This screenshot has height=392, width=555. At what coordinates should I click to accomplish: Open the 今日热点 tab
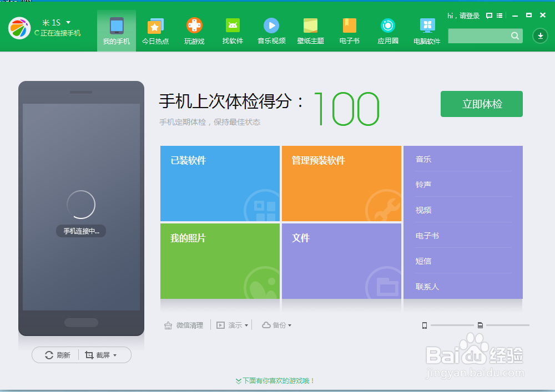155,30
